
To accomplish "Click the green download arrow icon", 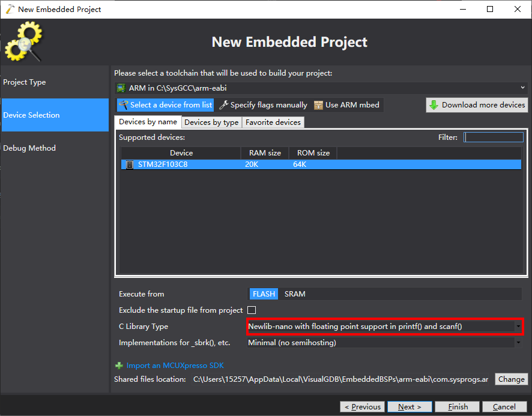I will coord(434,105).
